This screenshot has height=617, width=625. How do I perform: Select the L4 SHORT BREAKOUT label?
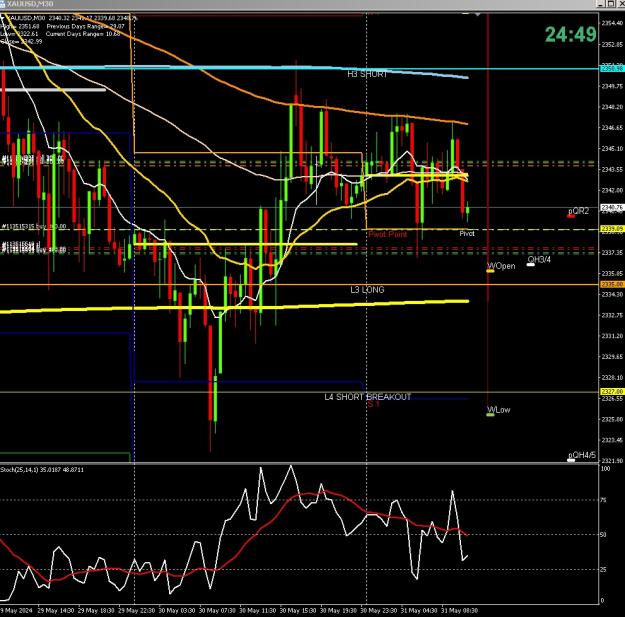pyautogui.click(x=367, y=397)
